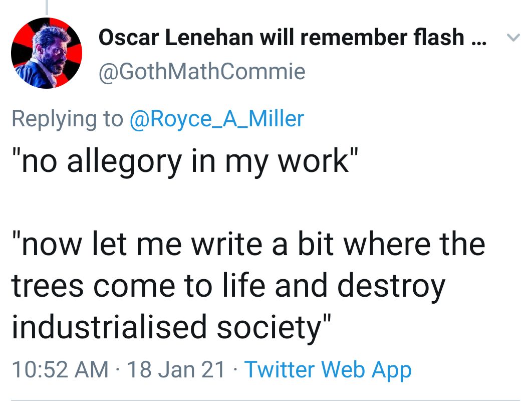Viewport: 532px width, 415px height.
Task: Click the 10:52 AM timestamp
Action: [x=60, y=370]
